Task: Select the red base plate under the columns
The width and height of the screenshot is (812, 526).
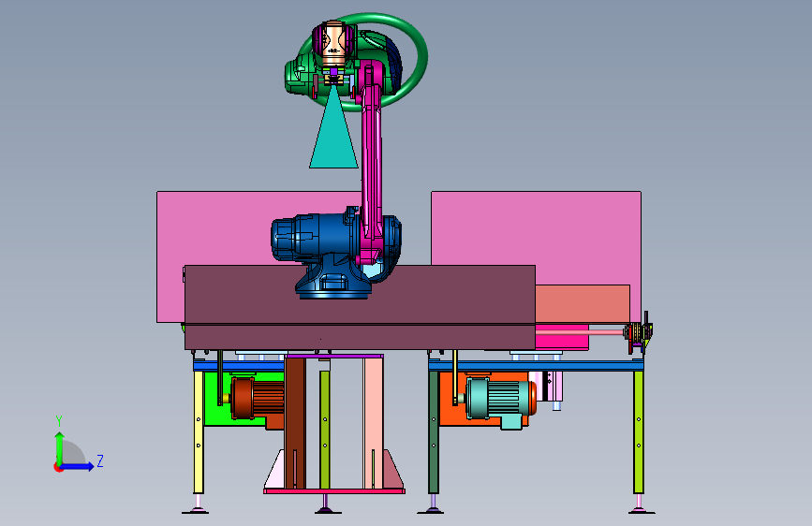Action: (334, 491)
